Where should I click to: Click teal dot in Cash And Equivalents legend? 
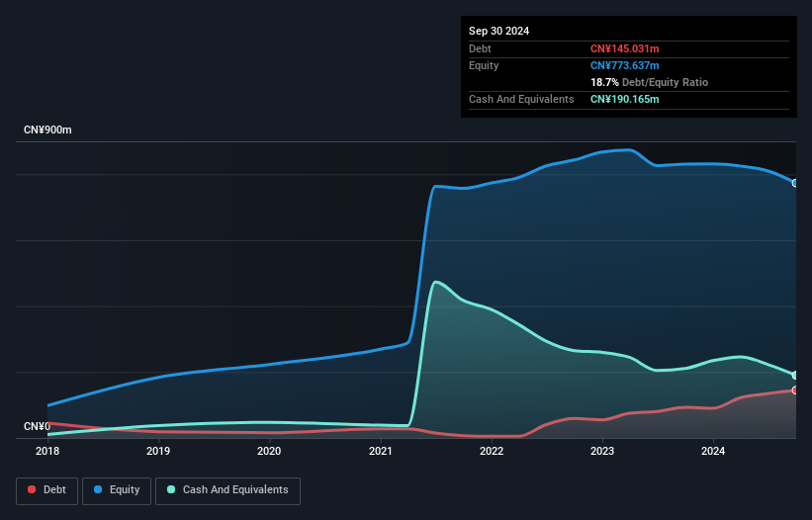click(172, 490)
